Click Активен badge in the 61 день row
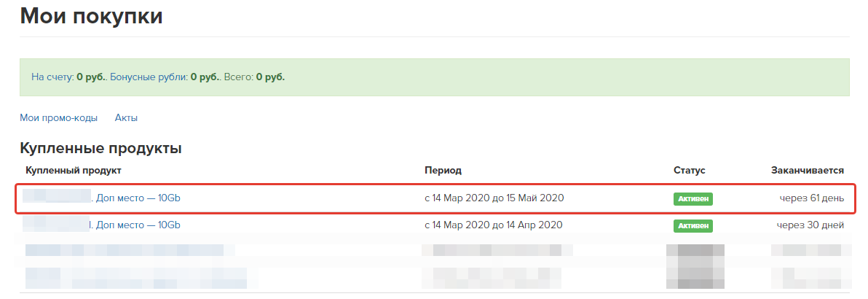The height and width of the screenshot is (299, 868). tap(693, 198)
